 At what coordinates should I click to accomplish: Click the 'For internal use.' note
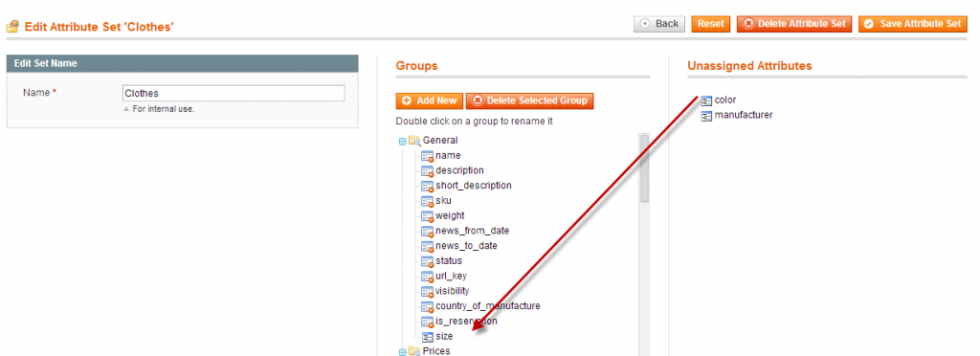coord(163,109)
